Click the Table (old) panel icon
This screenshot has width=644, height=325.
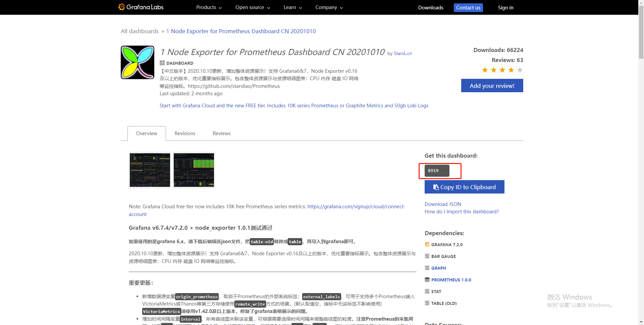pos(427,303)
